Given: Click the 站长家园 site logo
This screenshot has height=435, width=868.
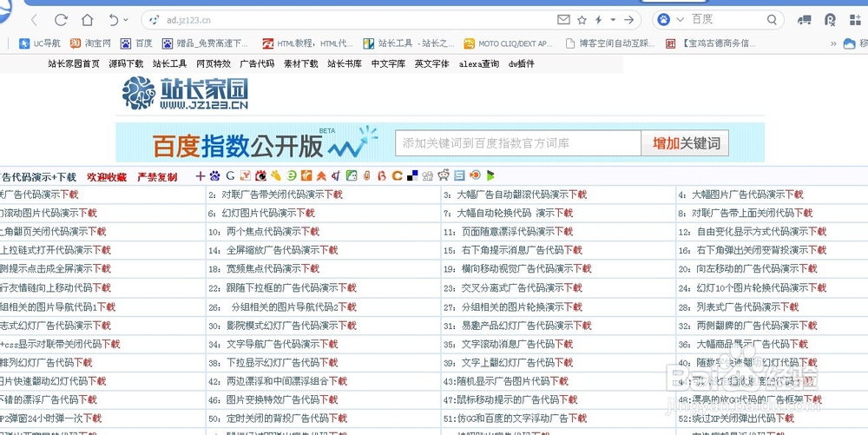Looking at the screenshot, I should click(x=185, y=93).
